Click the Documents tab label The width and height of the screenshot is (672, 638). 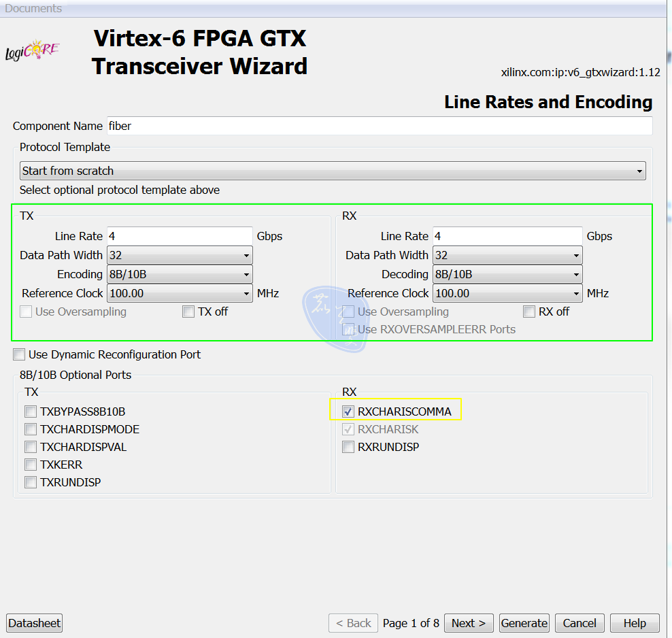pos(33,8)
